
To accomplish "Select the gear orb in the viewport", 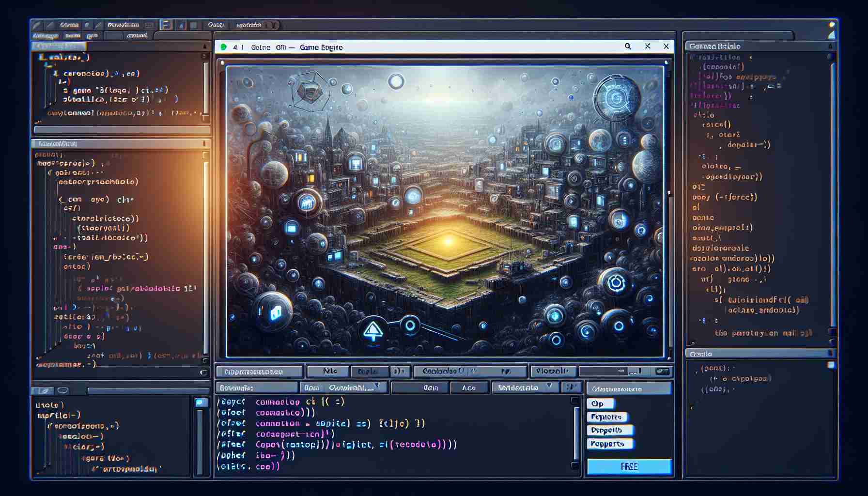I will [616, 283].
